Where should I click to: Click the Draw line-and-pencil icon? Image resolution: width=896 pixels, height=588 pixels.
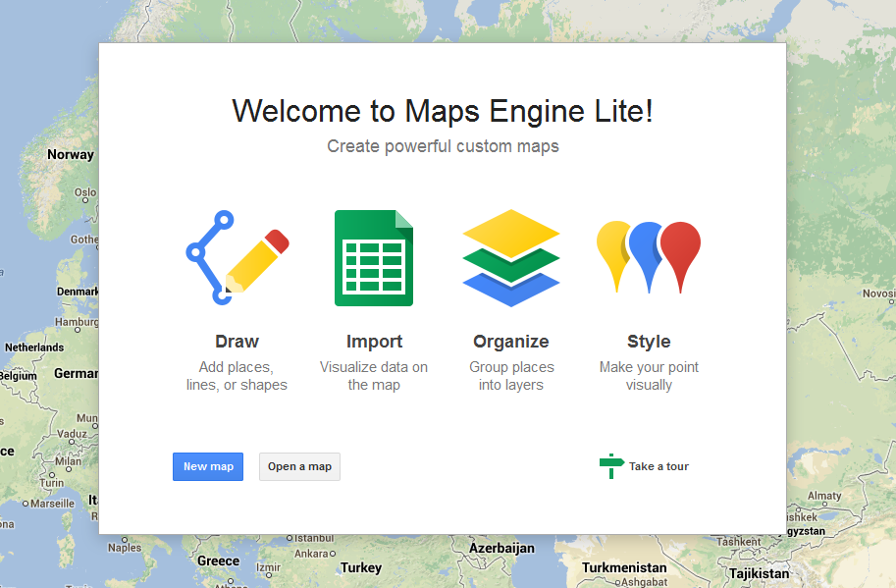pyautogui.click(x=237, y=258)
